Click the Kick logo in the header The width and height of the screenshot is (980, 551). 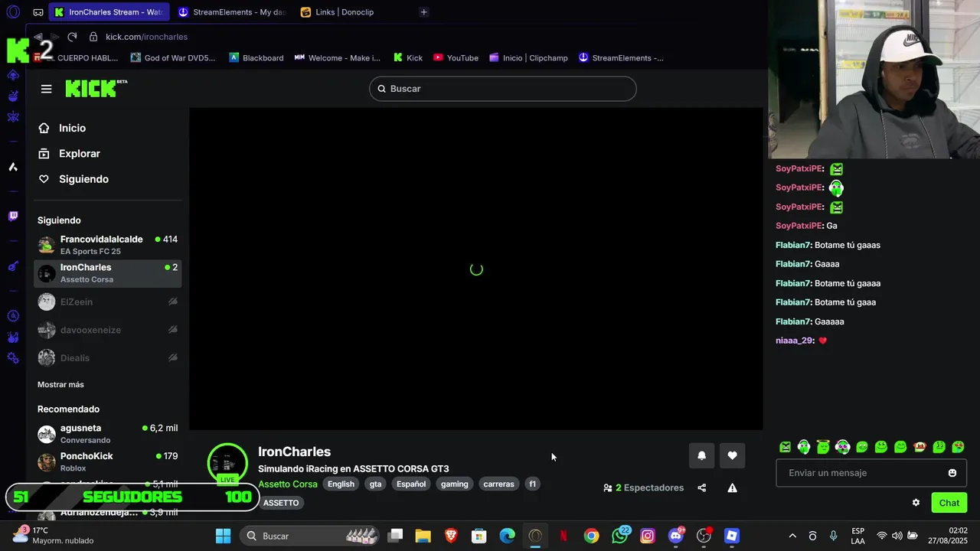[x=96, y=88]
